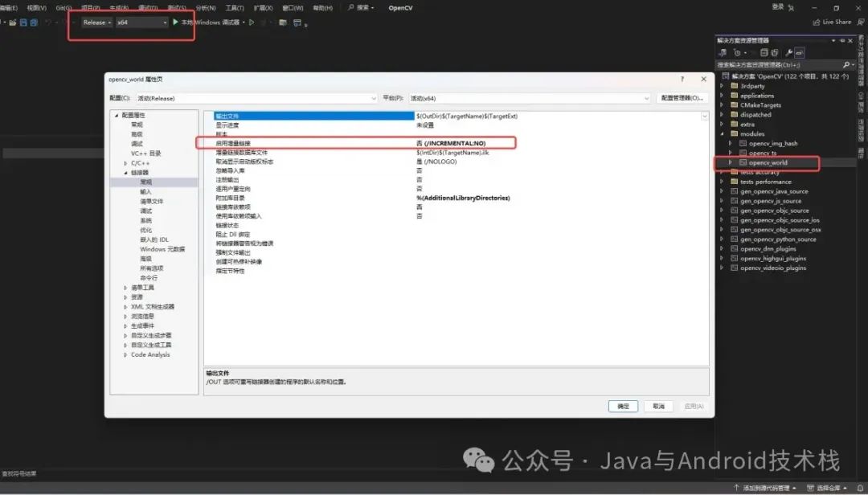Click the wrench properties icon in Solution Explorer
Screen dimensions: 868x495
pyautogui.click(x=789, y=52)
